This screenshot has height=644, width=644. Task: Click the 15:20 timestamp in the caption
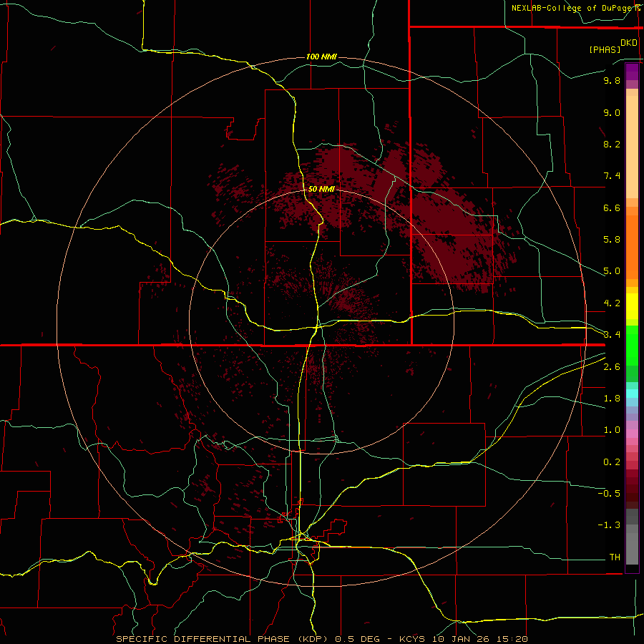coord(512,639)
